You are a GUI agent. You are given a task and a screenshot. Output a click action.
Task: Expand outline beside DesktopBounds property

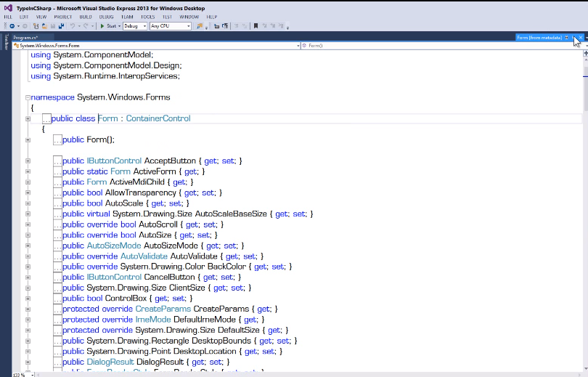[28, 341]
